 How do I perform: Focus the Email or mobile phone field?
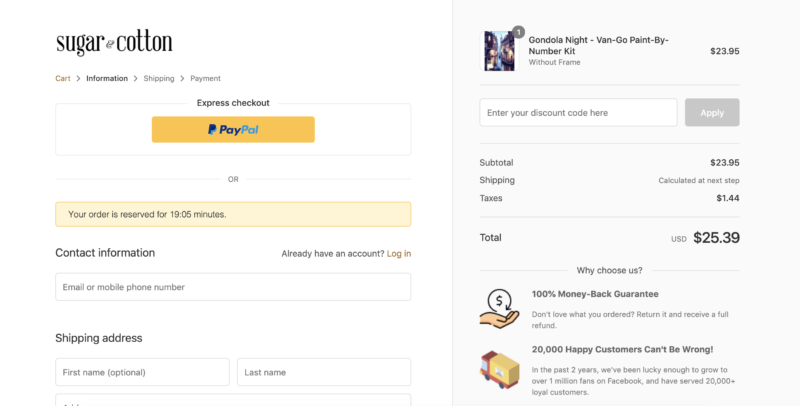coord(233,287)
